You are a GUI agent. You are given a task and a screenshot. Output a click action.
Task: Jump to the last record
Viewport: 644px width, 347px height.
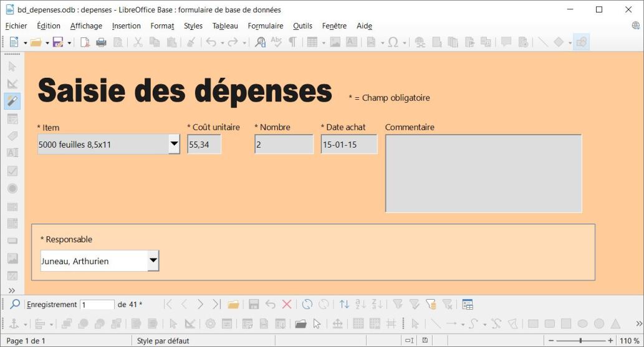click(x=216, y=305)
